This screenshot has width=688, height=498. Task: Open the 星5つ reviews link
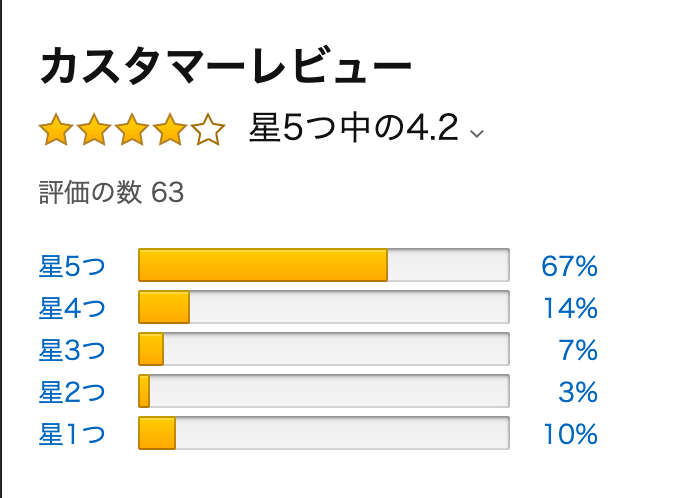pyautogui.click(x=72, y=266)
